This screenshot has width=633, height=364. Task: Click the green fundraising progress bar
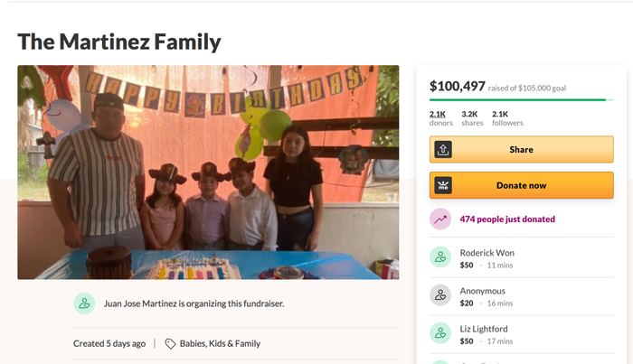point(517,100)
